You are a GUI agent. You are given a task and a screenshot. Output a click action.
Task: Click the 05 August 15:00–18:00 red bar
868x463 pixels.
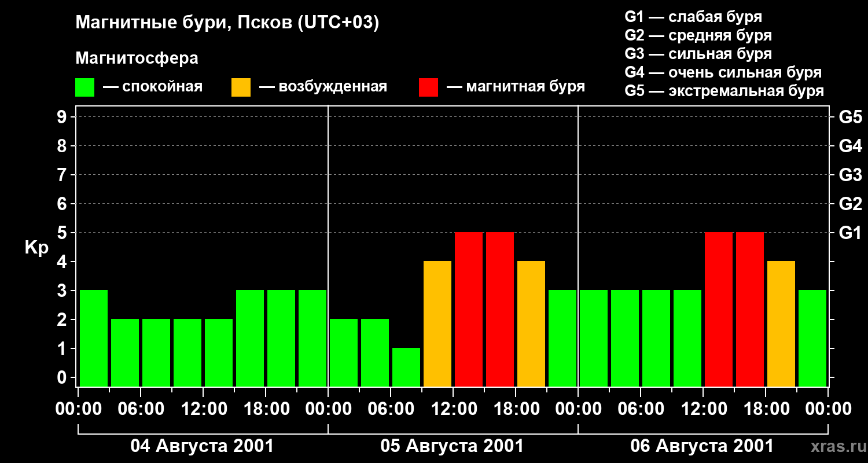pos(500,309)
